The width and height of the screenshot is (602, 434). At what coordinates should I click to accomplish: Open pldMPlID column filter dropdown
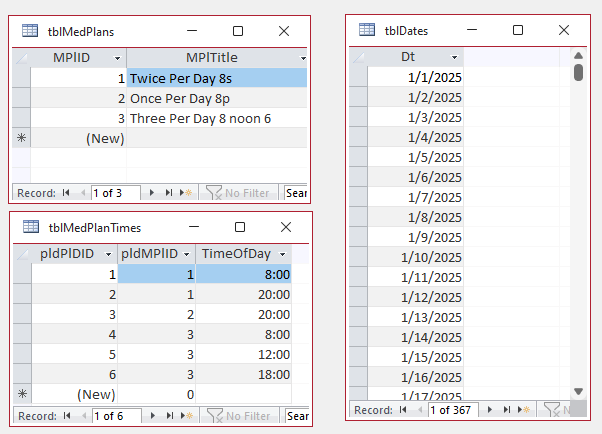pos(187,255)
